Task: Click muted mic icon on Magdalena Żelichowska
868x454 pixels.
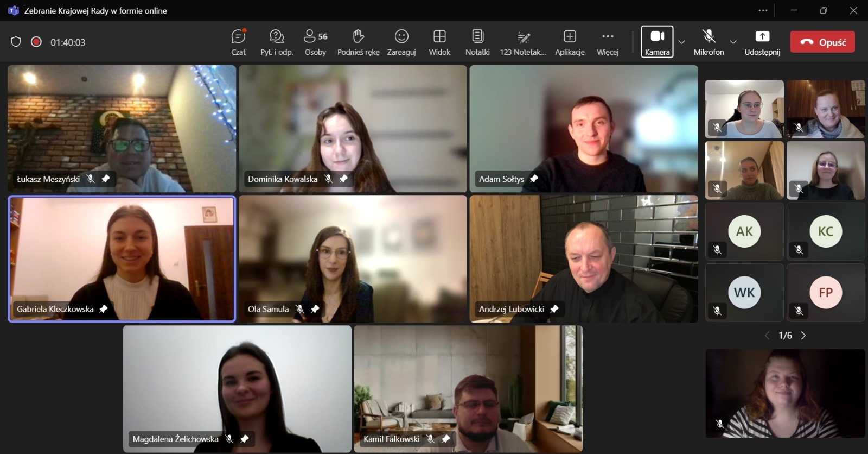Action: (229, 439)
